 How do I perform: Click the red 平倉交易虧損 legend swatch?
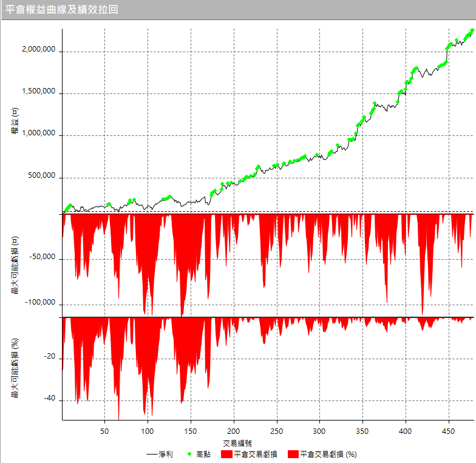[226, 454]
